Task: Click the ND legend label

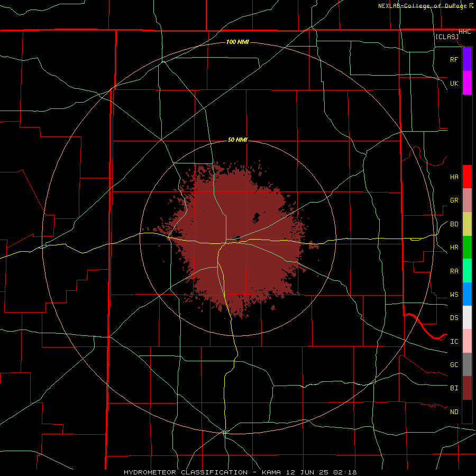Action: [x=454, y=412]
